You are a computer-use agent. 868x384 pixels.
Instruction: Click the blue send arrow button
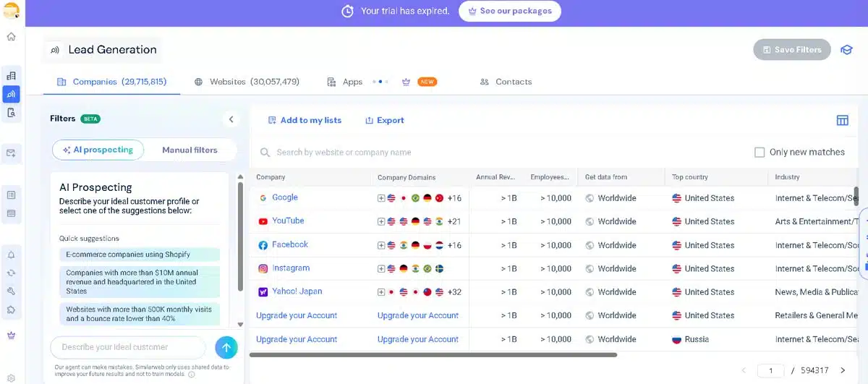(226, 348)
